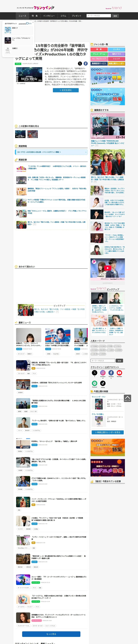
Task: Click the もっと見る button
Action: tap(51, 634)
